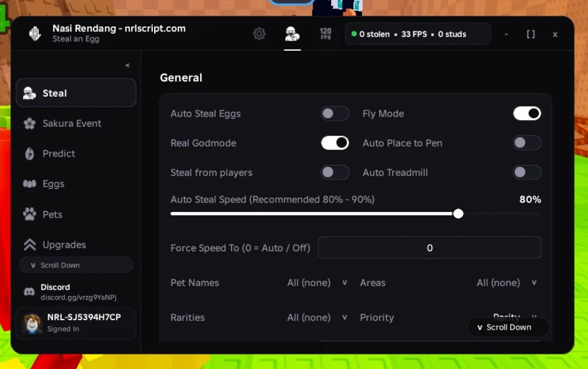Go to the Sakura Event section
This screenshot has width=588, height=369.
(x=76, y=123)
